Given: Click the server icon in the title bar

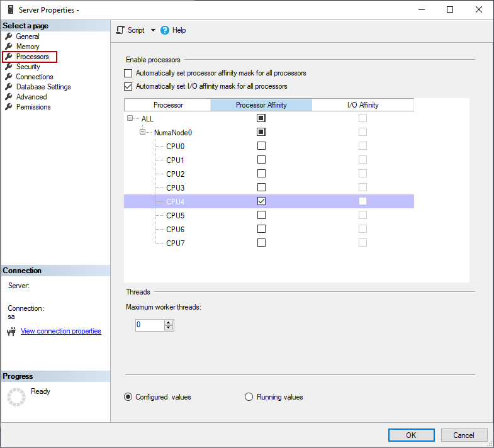Looking at the screenshot, I should click(11, 10).
